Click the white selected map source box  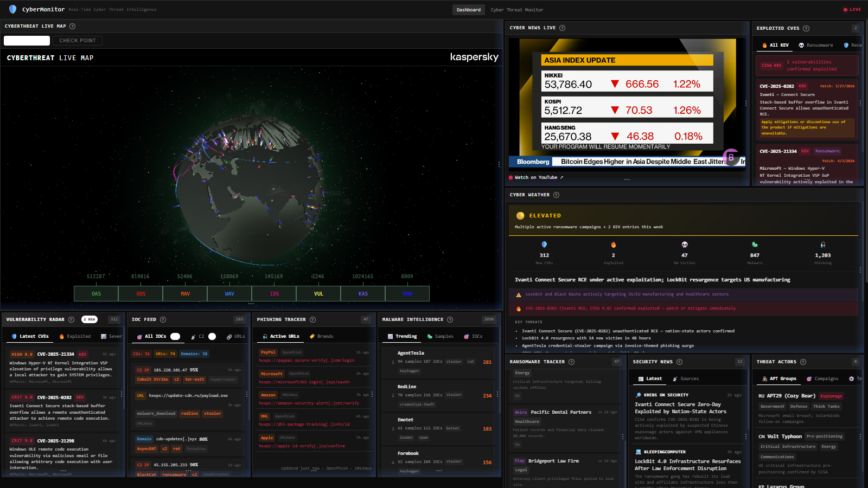27,41
